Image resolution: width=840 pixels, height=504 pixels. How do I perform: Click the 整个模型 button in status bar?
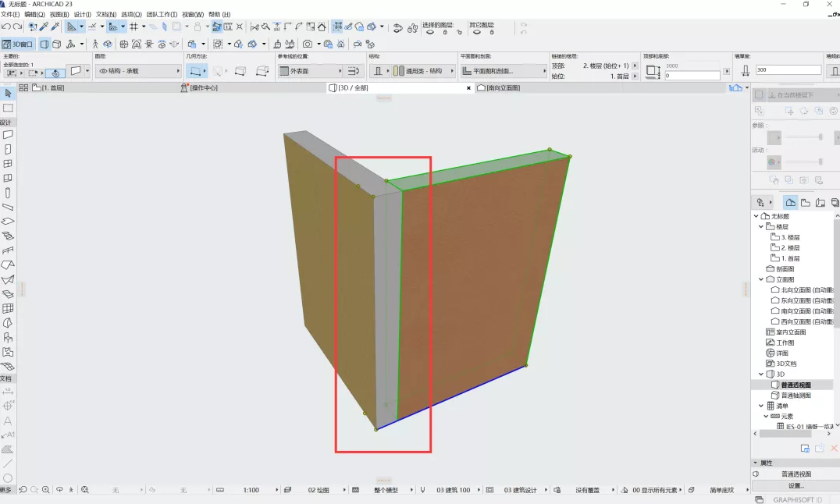386,490
